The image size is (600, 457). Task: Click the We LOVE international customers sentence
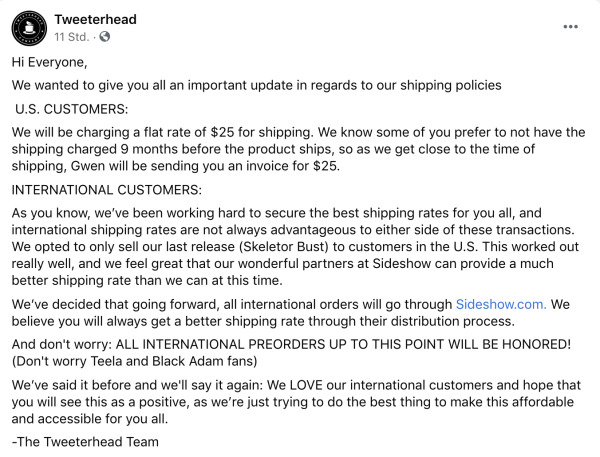[296, 385]
